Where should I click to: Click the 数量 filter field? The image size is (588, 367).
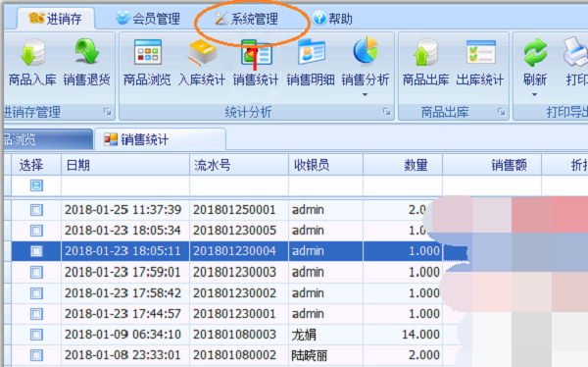point(403,185)
